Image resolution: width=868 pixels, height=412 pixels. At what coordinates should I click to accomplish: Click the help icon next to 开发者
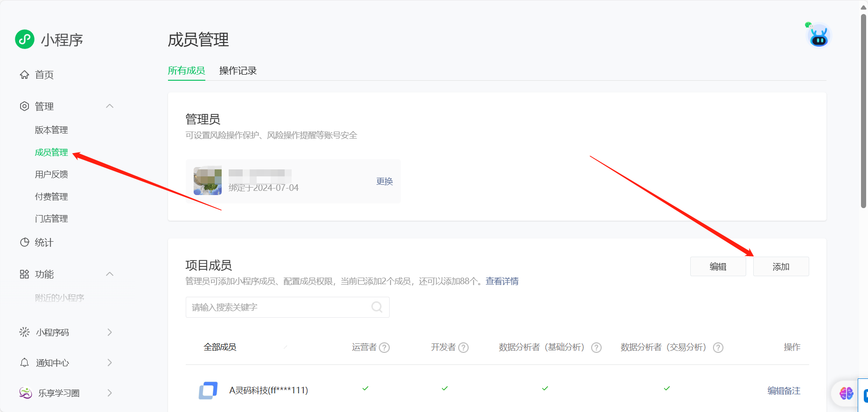click(x=463, y=348)
